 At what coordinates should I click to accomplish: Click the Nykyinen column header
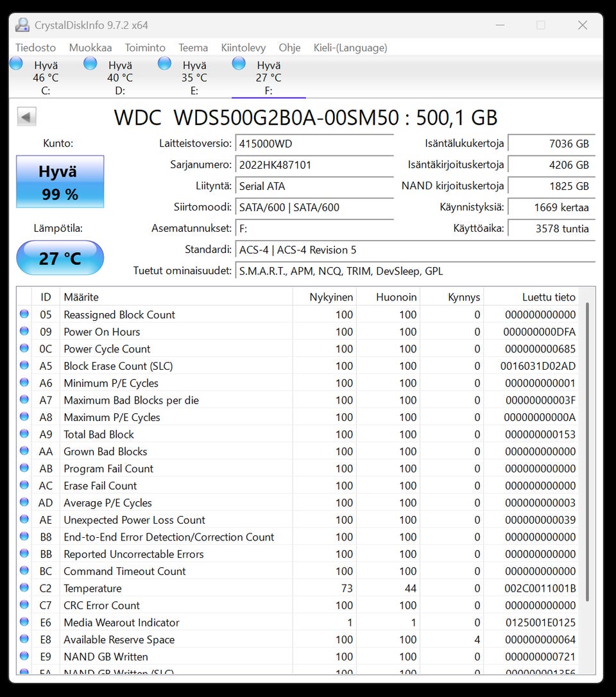325,297
